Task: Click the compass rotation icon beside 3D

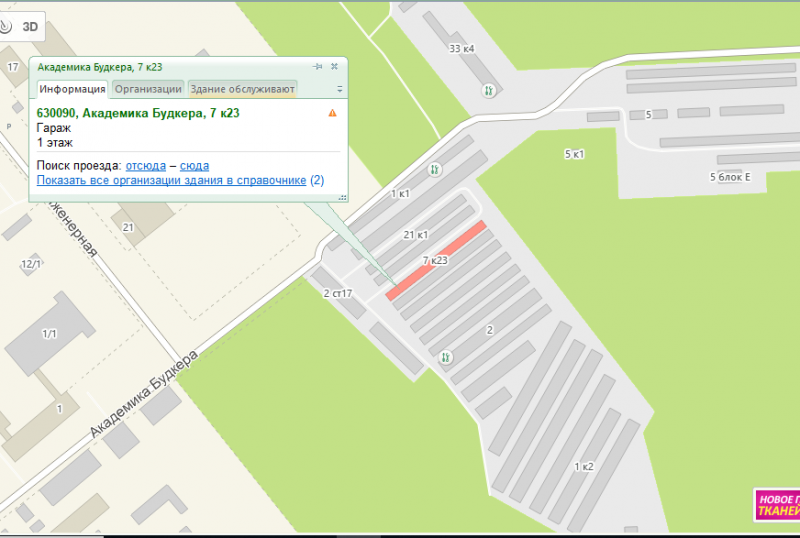Action: click(x=6, y=28)
